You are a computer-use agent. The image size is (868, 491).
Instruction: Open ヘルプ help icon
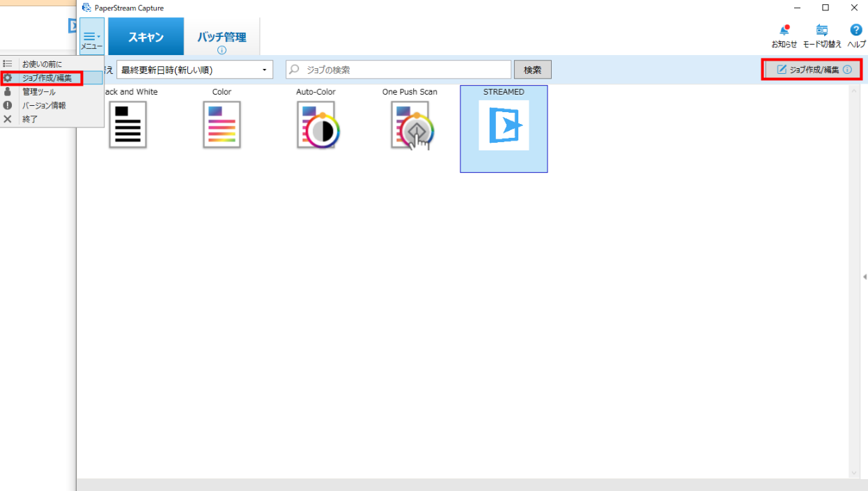click(856, 31)
